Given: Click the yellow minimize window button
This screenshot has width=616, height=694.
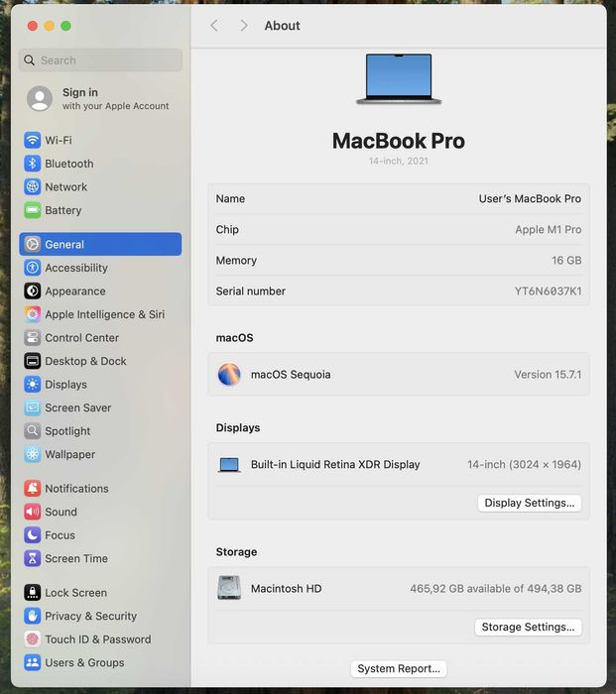Looking at the screenshot, I should coord(50,26).
